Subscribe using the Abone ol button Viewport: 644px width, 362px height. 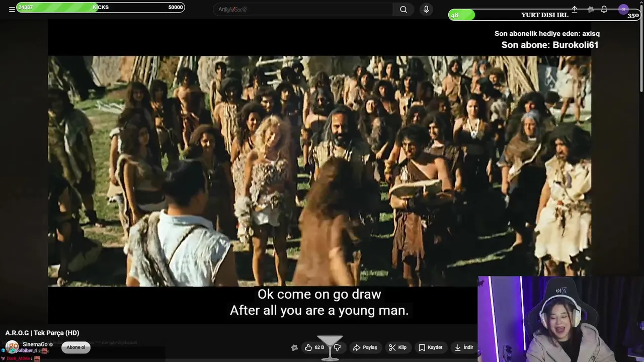tap(76, 347)
